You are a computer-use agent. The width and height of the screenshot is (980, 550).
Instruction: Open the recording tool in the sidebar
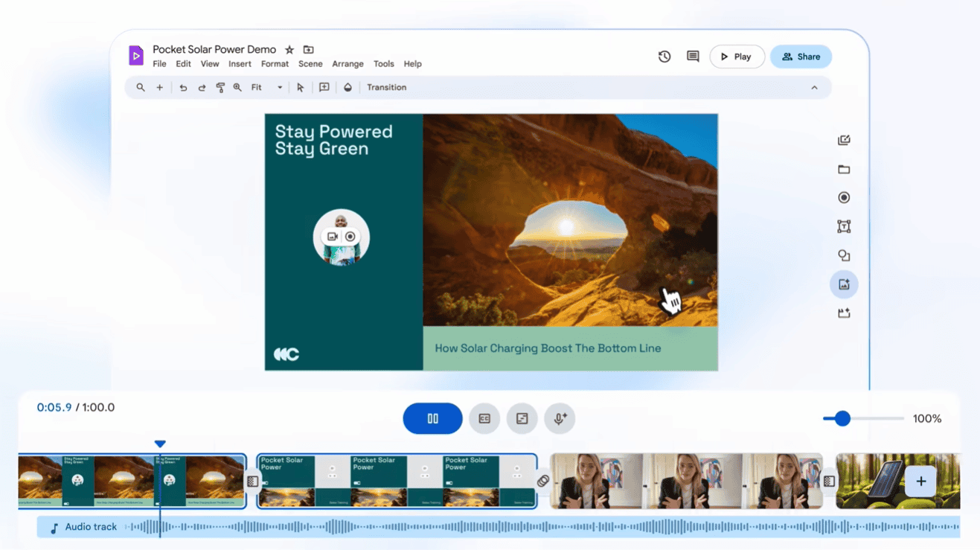click(844, 197)
